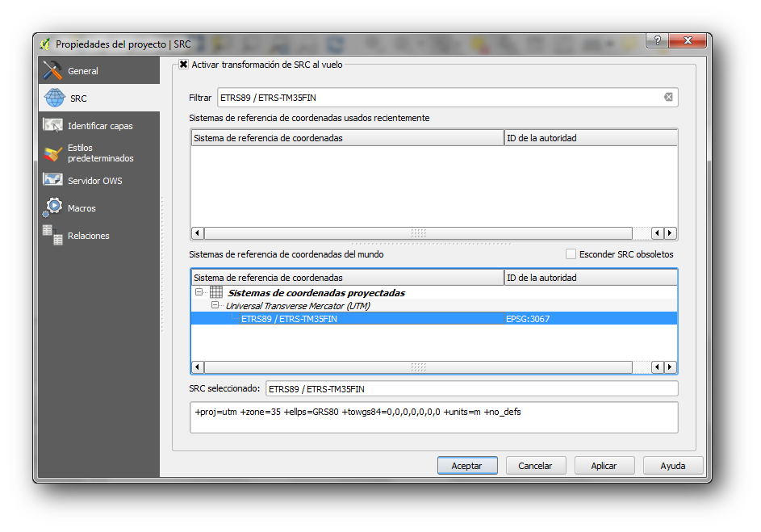Enable Esconder SRC obsoletos checkbox
Image resolution: width=761 pixels, height=532 pixels.
pyautogui.click(x=571, y=253)
